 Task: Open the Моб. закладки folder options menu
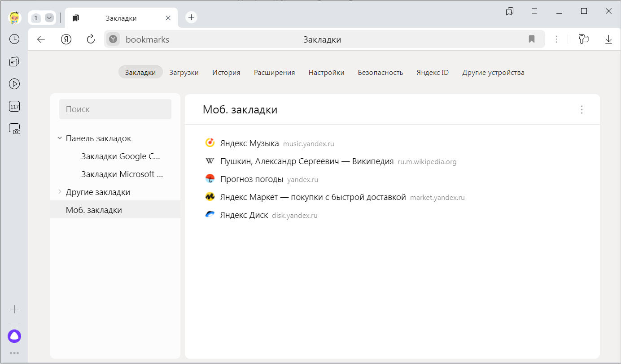point(582,109)
